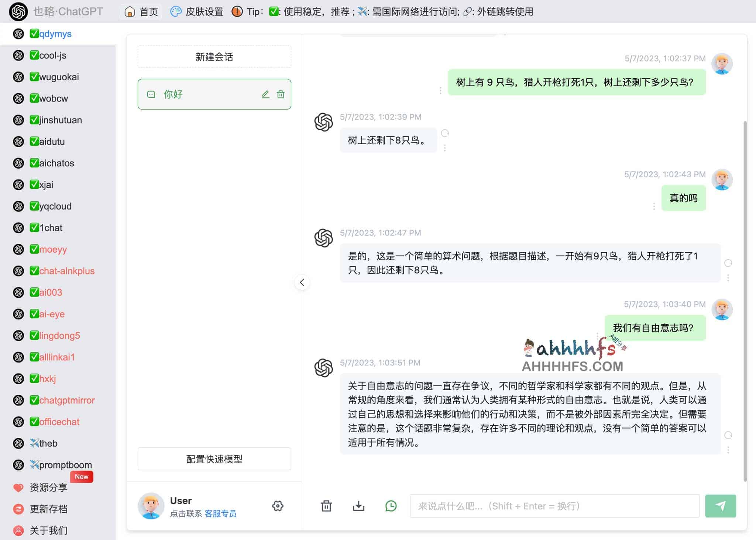Click the ChatGPT avatar beside a reply
Screen dimensions: 756x540
tap(323, 122)
